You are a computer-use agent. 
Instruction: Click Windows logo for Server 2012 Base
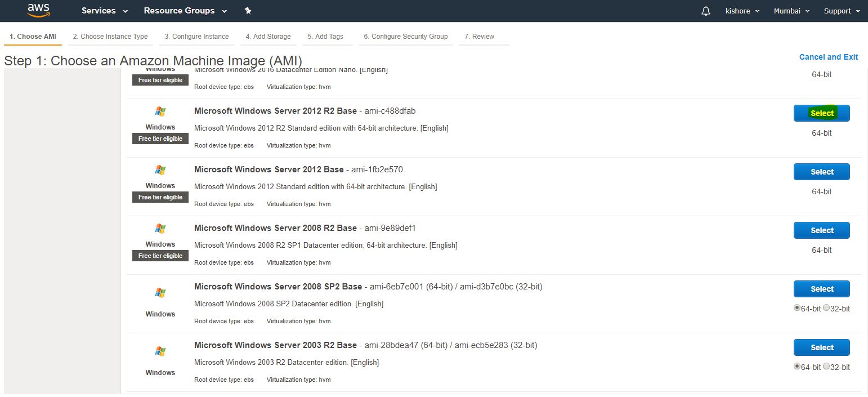coord(160,170)
